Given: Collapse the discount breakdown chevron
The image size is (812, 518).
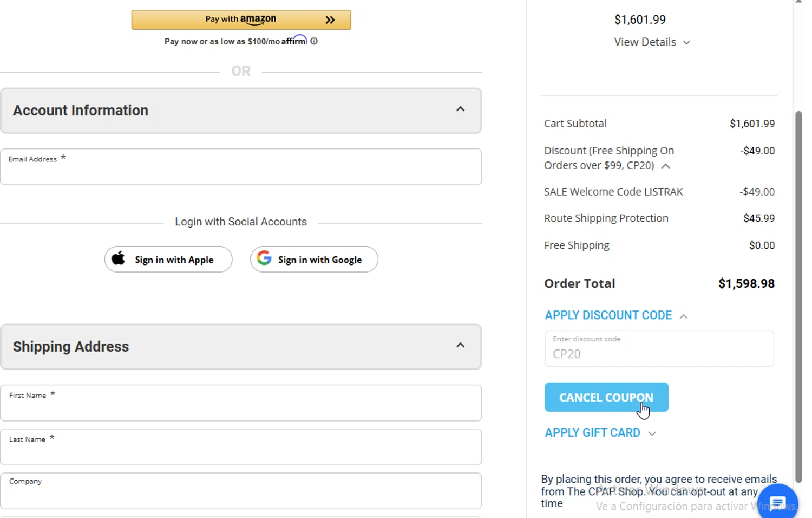Looking at the screenshot, I should 666,166.
